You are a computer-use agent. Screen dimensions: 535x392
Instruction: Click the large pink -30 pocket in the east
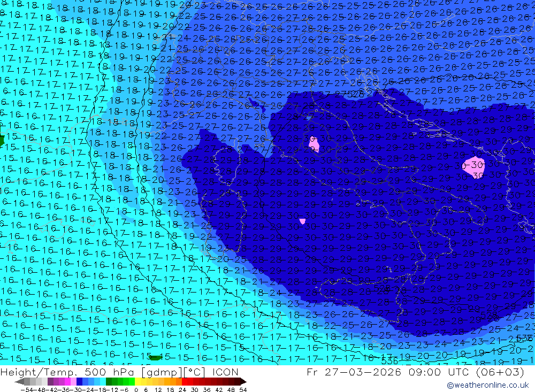tap(473, 167)
